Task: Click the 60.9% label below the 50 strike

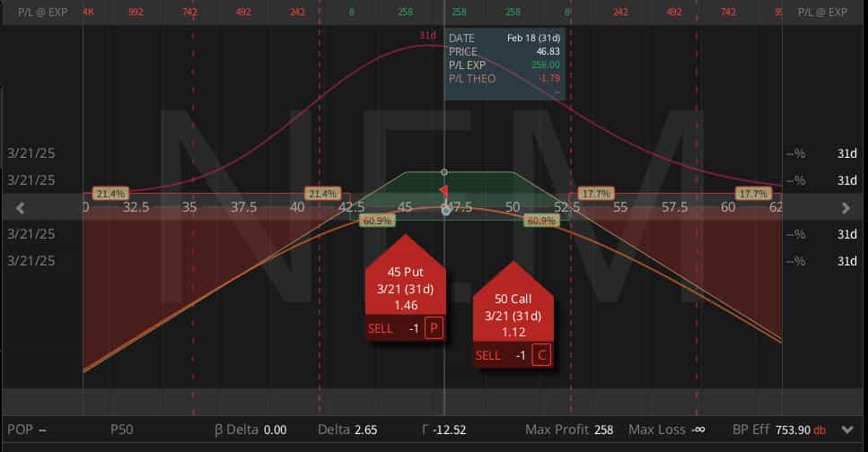Action: 541,221
